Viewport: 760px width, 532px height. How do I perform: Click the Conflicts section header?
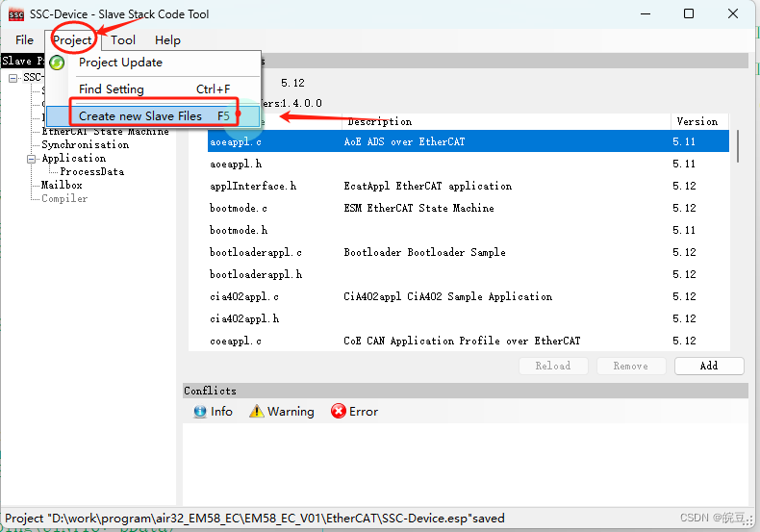[x=466, y=391]
